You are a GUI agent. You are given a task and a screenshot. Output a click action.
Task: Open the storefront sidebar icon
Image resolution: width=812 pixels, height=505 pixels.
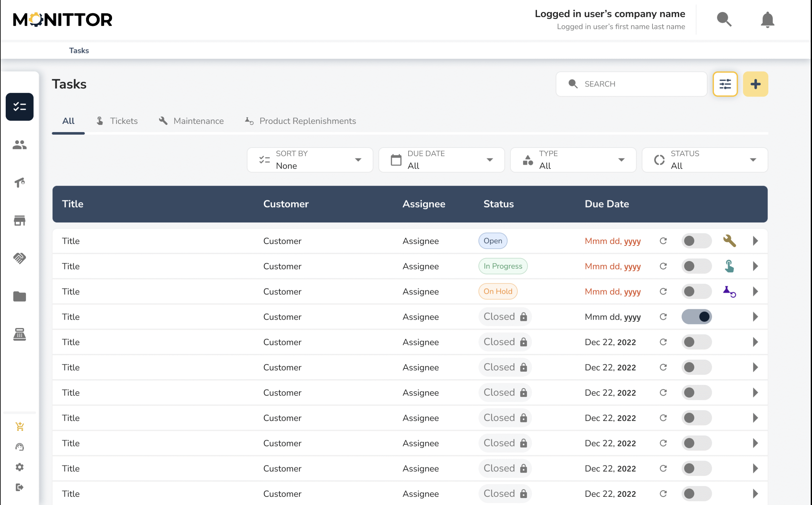(19, 221)
